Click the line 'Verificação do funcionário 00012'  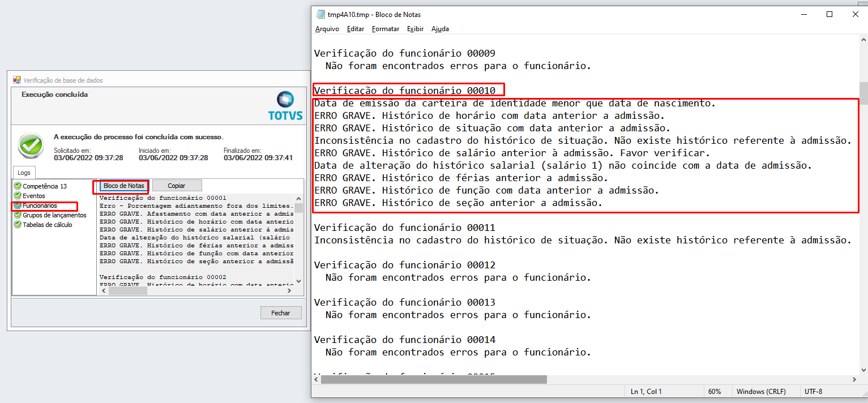coord(405,265)
